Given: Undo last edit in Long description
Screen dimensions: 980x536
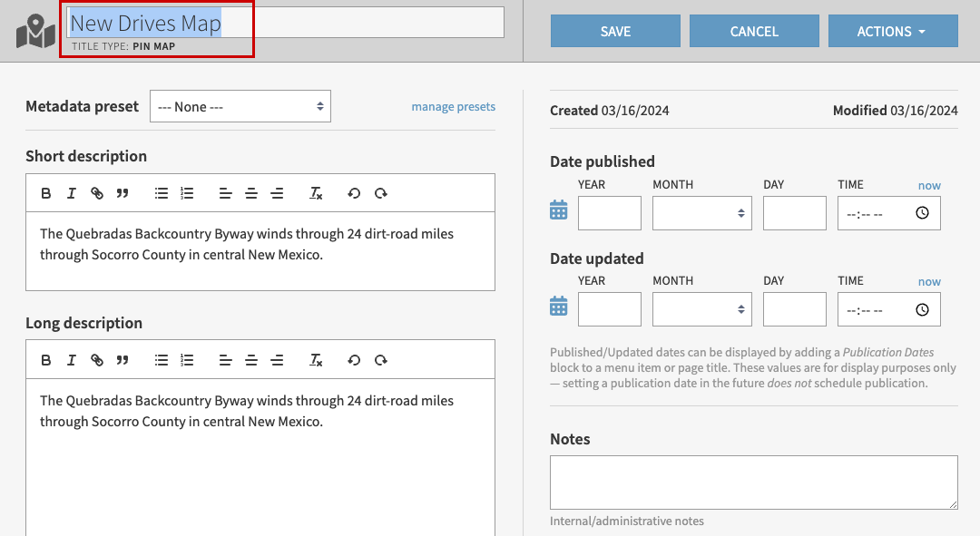Looking at the screenshot, I should coord(354,360).
